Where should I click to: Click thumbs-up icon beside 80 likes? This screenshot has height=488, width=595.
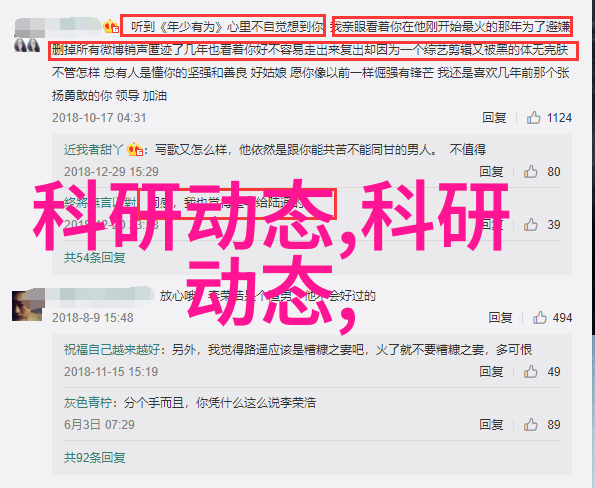530,172
